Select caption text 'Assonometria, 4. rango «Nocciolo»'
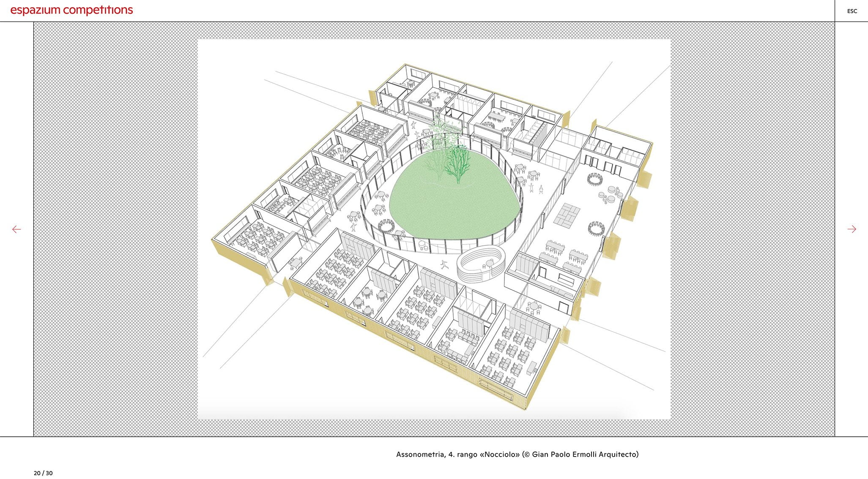 457,455
